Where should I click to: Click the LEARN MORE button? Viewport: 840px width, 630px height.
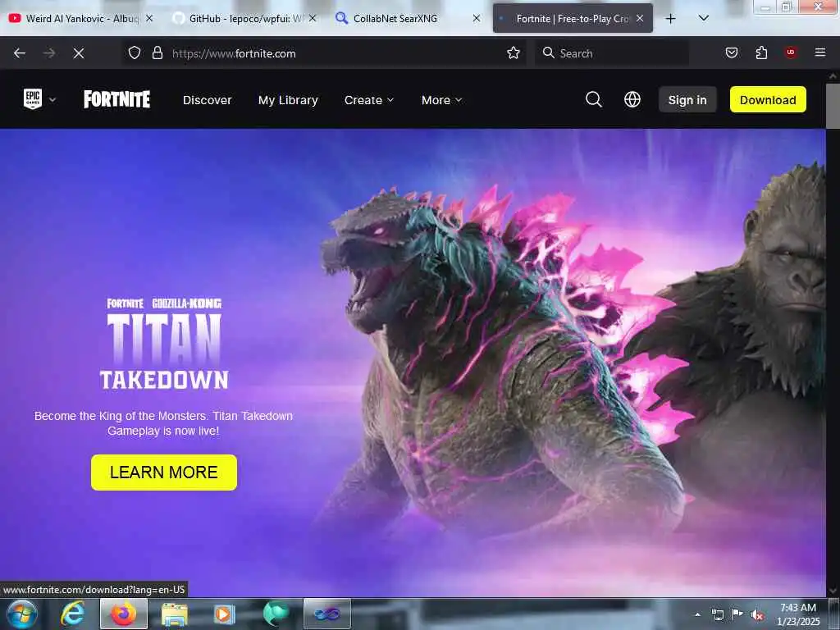coord(164,472)
